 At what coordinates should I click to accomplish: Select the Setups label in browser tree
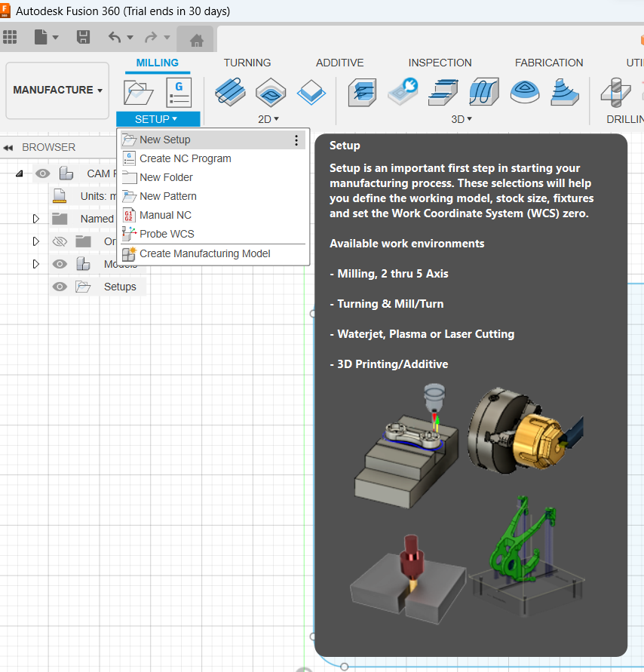(120, 287)
